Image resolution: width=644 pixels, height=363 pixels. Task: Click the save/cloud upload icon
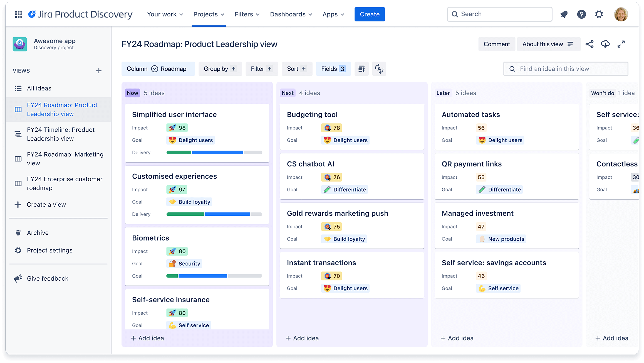coord(605,44)
